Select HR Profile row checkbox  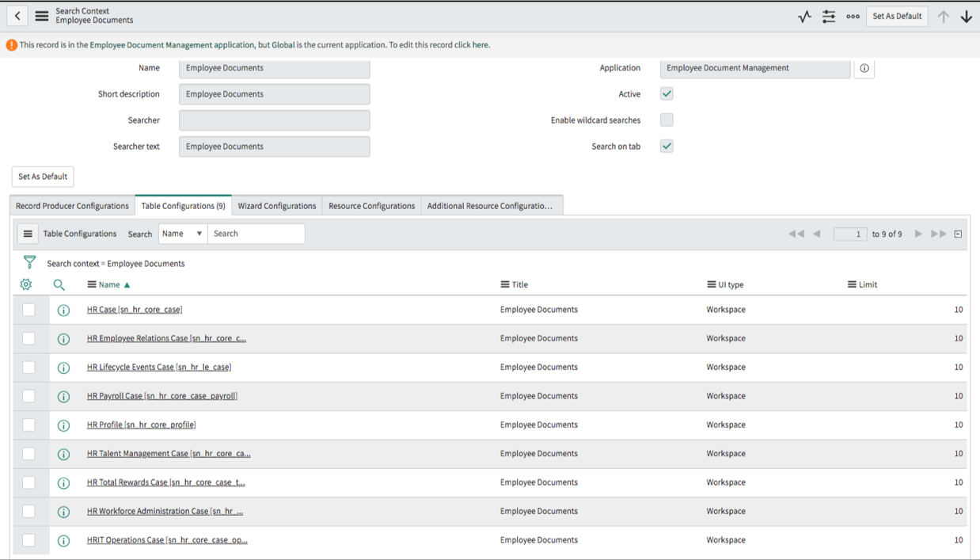pyautogui.click(x=28, y=425)
